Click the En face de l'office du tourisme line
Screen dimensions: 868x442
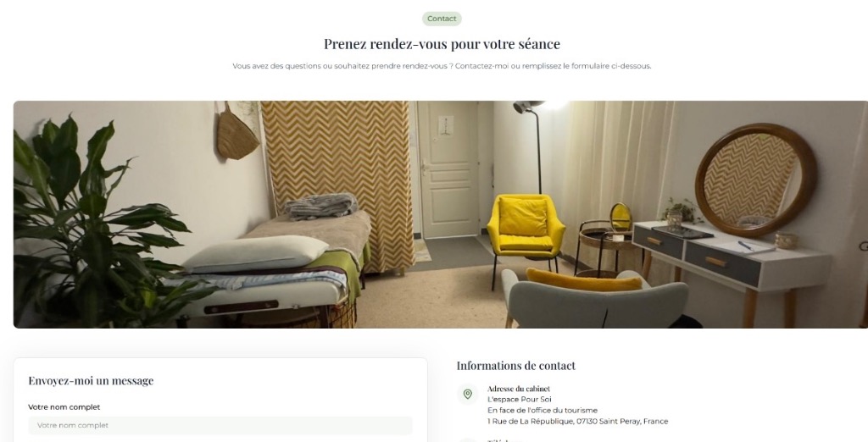[542, 411]
